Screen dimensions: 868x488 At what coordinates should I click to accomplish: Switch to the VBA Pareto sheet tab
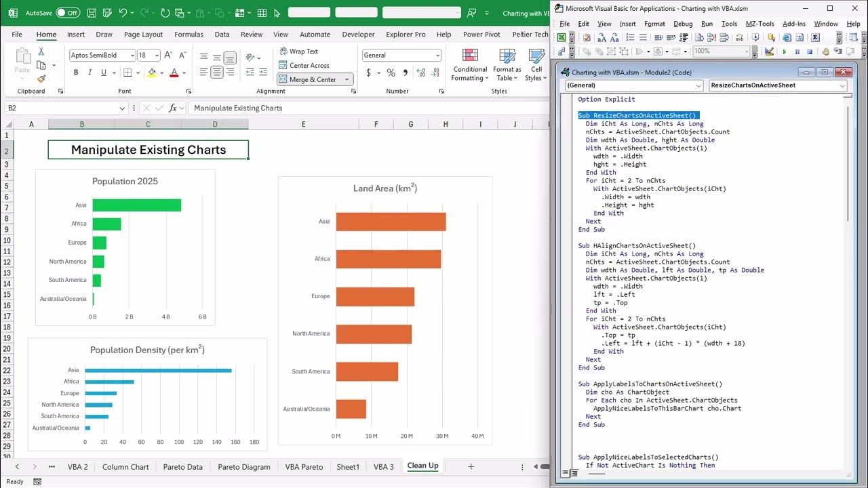pos(303,466)
